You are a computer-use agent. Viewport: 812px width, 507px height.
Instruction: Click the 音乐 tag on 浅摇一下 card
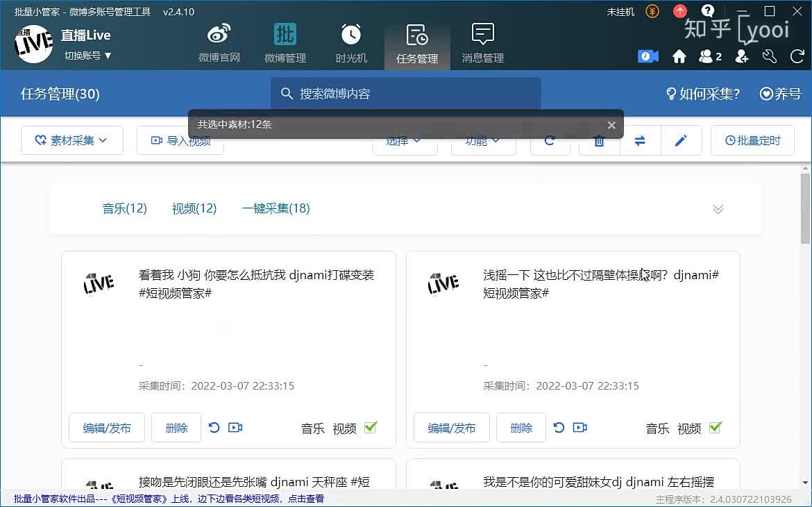658,429
